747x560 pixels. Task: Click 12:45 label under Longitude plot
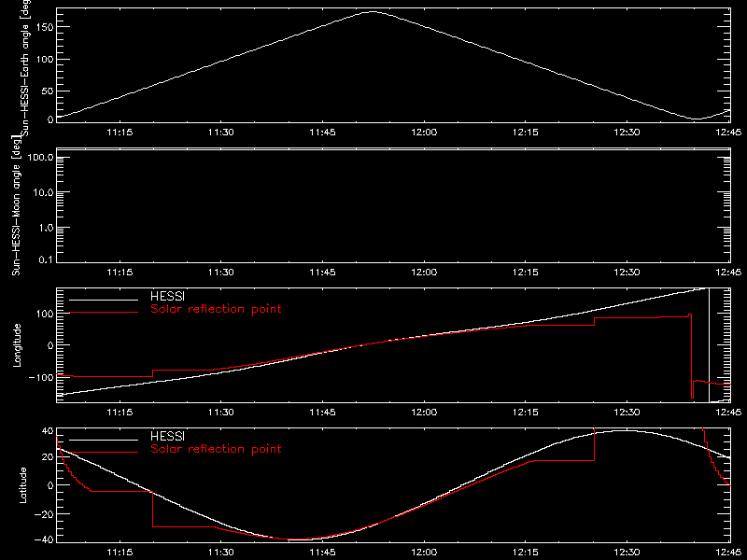pyautogui.click(x=728, y=412)
